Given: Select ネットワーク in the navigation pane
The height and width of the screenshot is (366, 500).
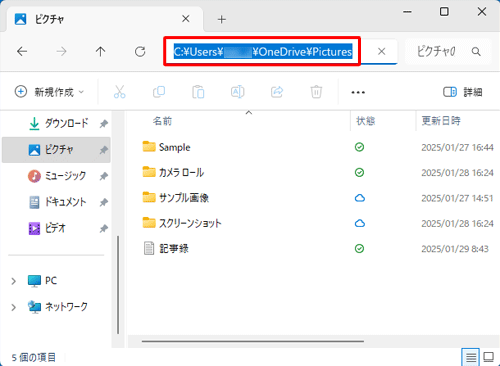Looking at the screenshot, I should click(58, 307).
